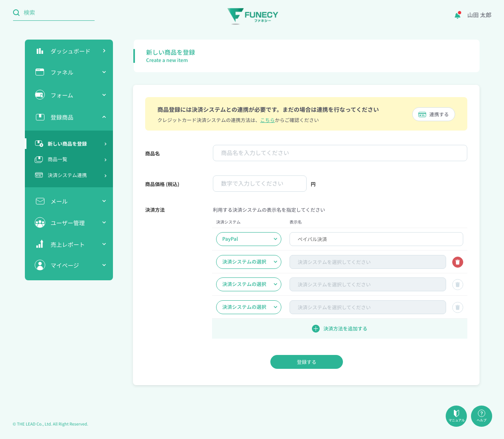
Task: Click the 商品価格 number input field
Action: point(260,184)
